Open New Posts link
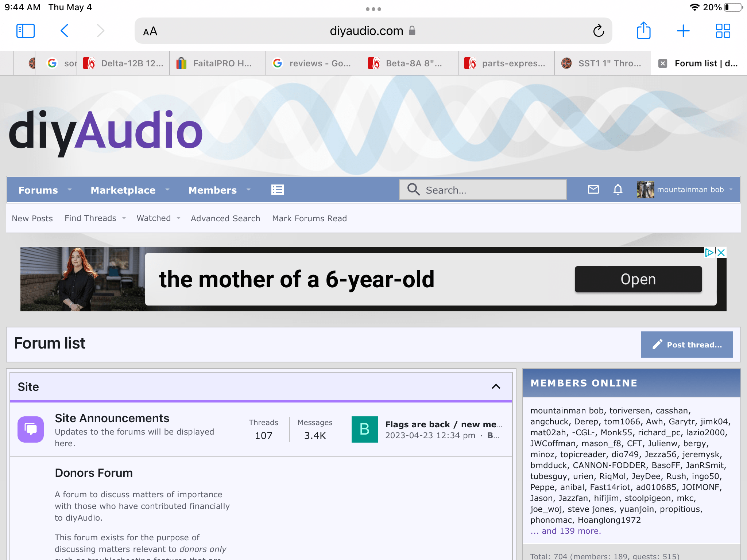747x560 pixels. click(32, 218)
